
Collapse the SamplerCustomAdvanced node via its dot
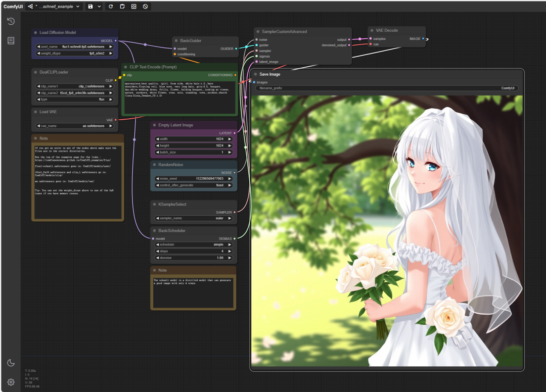point(258,32)
